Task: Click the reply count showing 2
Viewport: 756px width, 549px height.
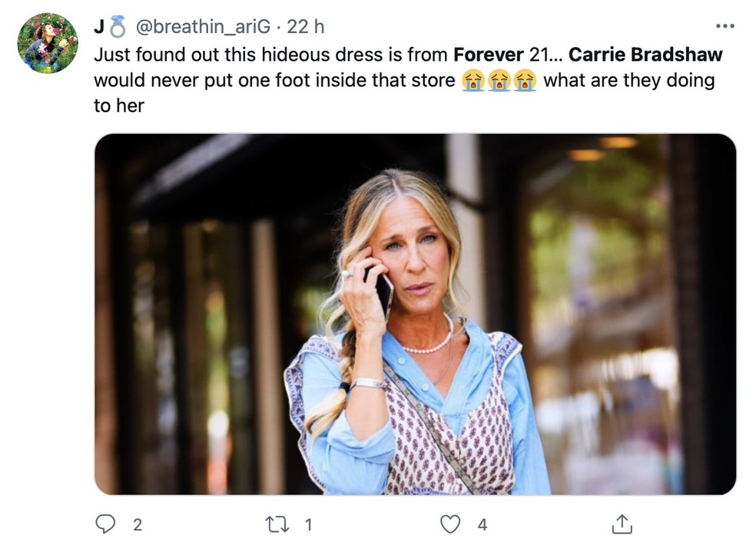Action: click(x=137, y=524)
